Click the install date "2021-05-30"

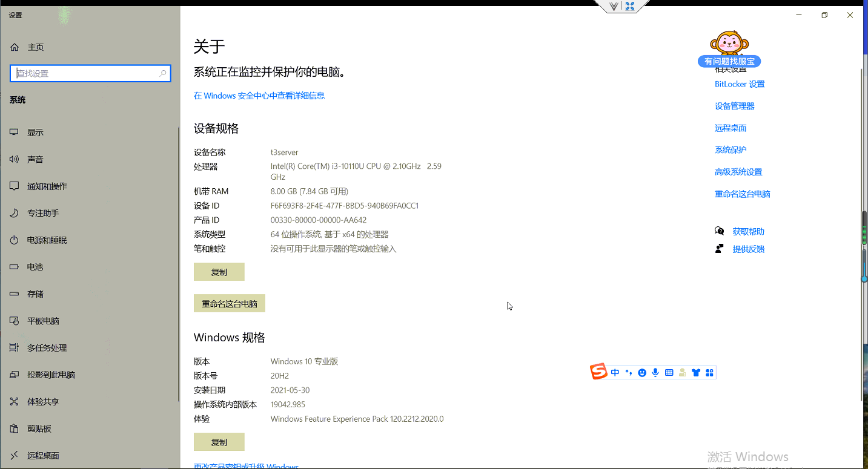tap(290, 390)
